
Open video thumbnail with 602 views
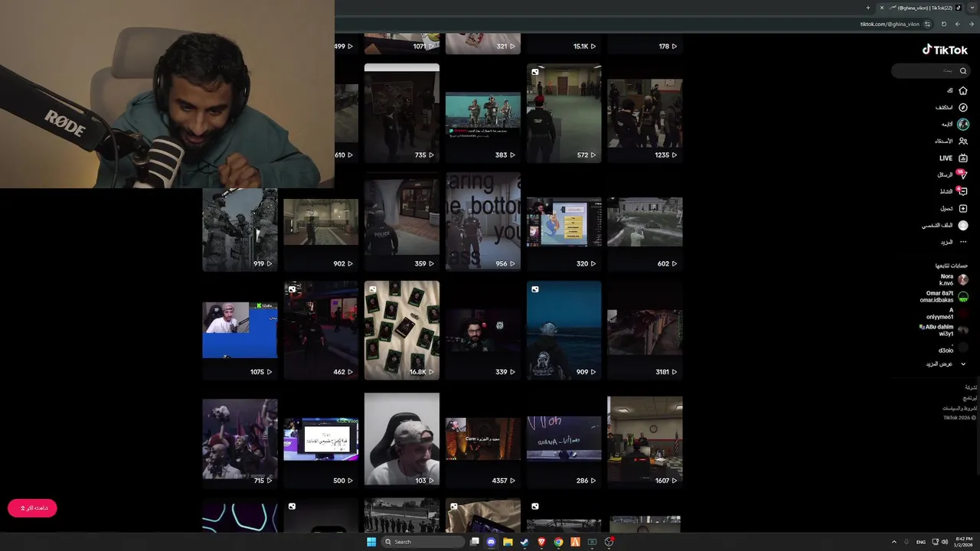[x=645, y=221]
